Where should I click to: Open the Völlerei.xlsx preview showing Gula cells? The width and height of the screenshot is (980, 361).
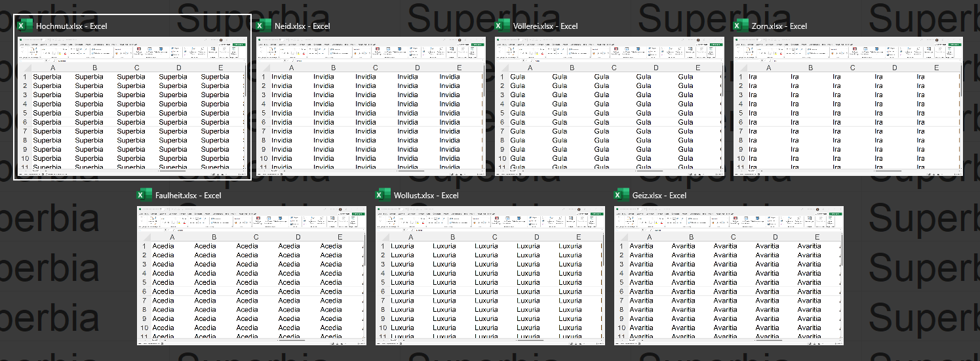(610, 106)
